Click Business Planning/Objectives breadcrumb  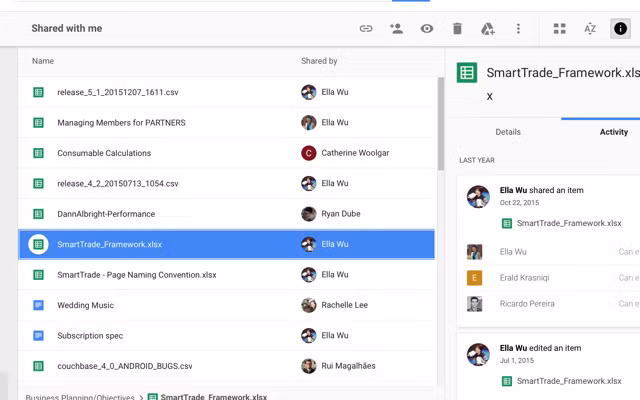point(80,397)
